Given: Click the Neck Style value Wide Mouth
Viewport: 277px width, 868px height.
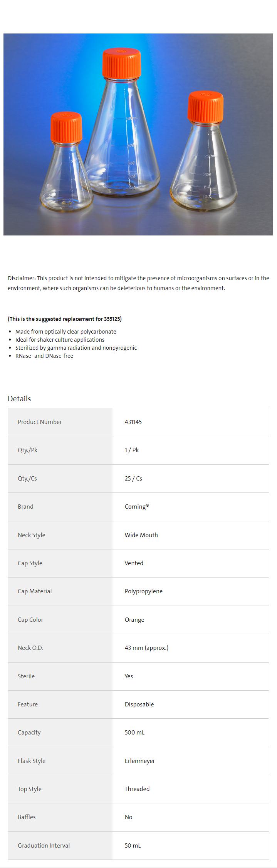Looking at the screenshot, I should click(x=141, y=535).
